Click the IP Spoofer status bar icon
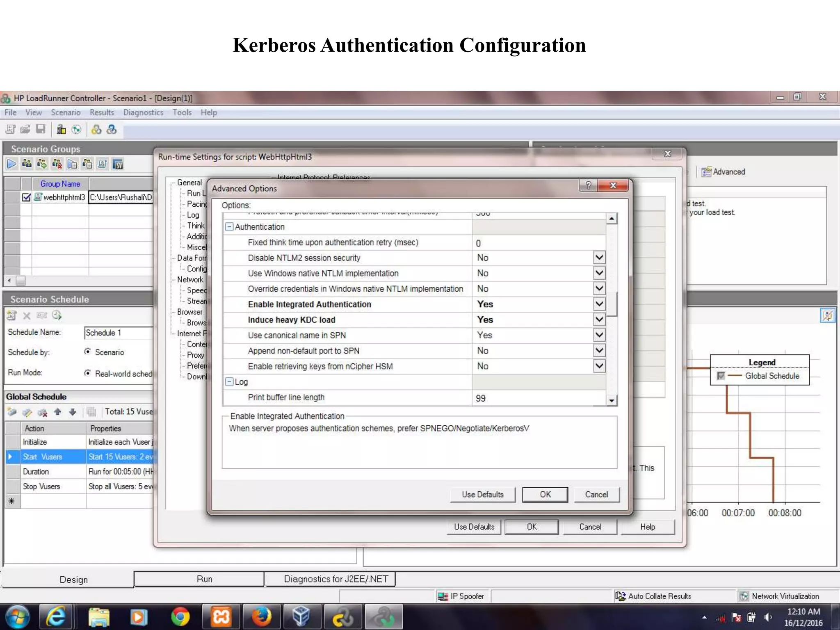Screen dimensions: 840x630 coord(443,596)
